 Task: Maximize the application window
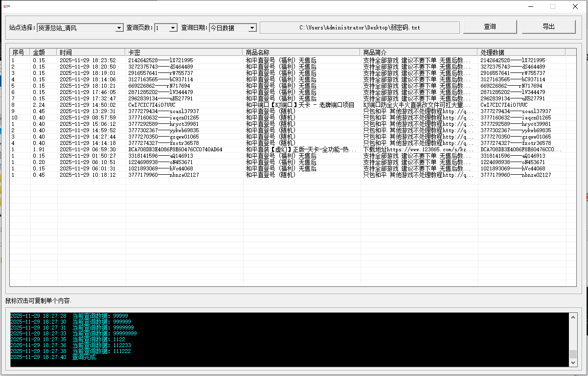(553, 7)
